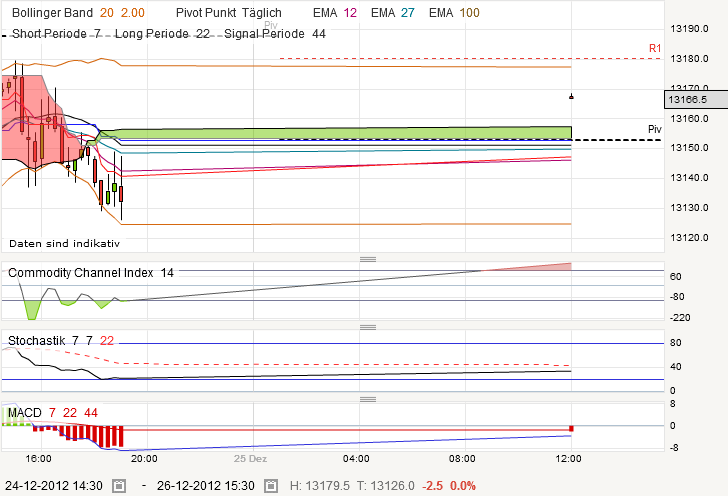The image size is (728, 496).
Task: Click the change value -2.5
Action: point(432,486)
